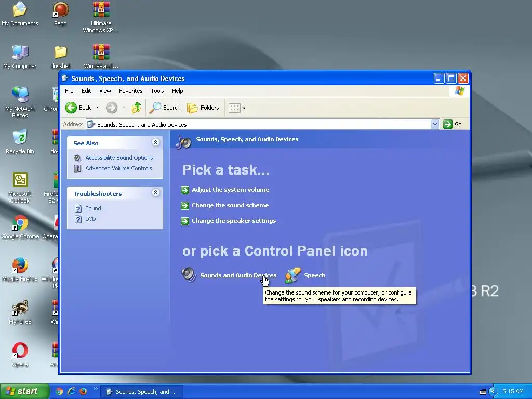
Task: Select the MyPal 68 desktop shortcut
Action: pos(20,312)
